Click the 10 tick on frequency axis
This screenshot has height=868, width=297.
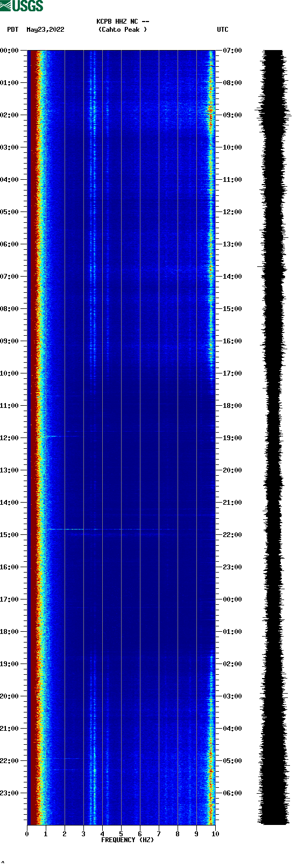coord(215,834)
